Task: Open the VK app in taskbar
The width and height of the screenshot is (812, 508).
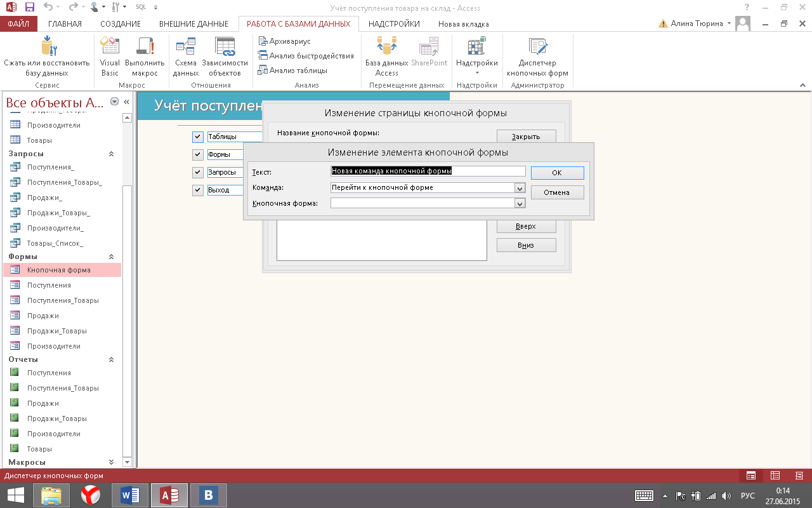Action: click(x=208, y=495)
